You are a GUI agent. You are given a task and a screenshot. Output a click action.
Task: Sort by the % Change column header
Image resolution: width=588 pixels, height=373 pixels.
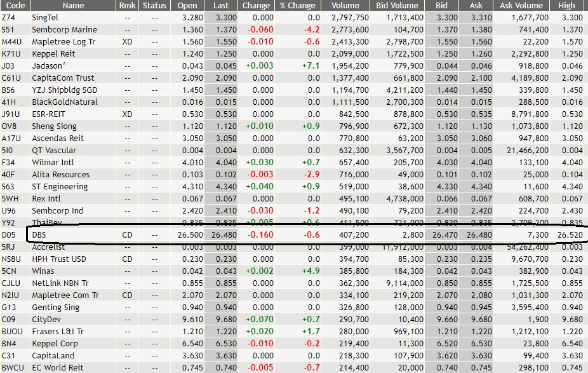point(298,5)
